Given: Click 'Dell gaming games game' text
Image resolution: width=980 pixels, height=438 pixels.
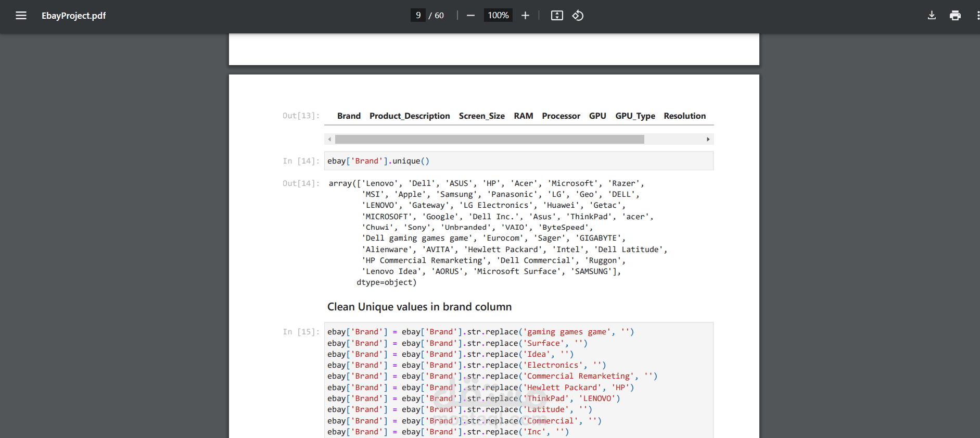Looking at the screenshot, I should coord(417,239).
